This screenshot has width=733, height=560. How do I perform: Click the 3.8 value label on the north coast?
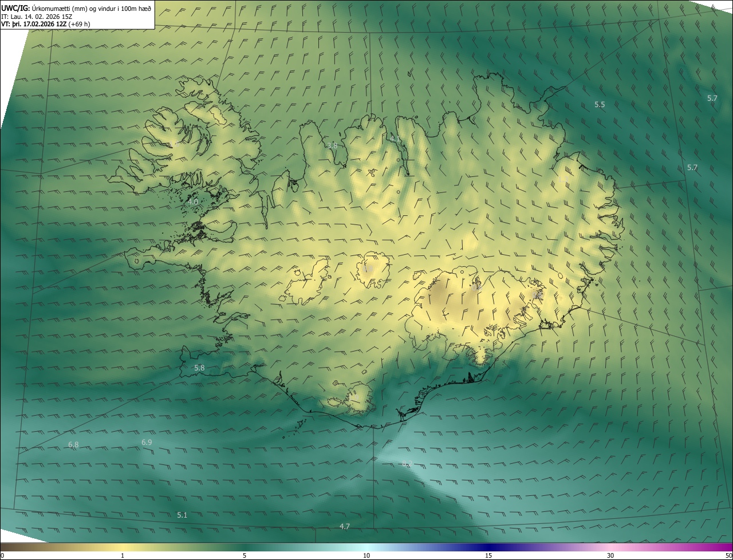coord(332,146)
